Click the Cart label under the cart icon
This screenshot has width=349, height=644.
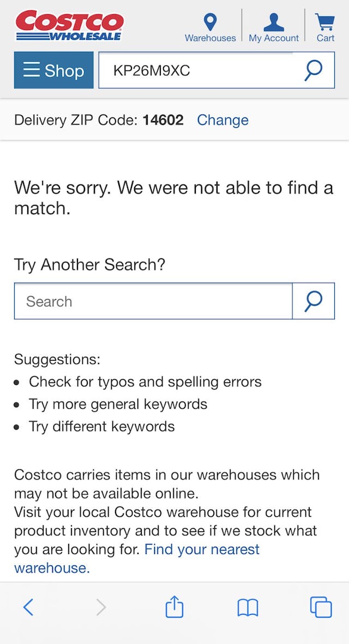click(x=325, y=38)
